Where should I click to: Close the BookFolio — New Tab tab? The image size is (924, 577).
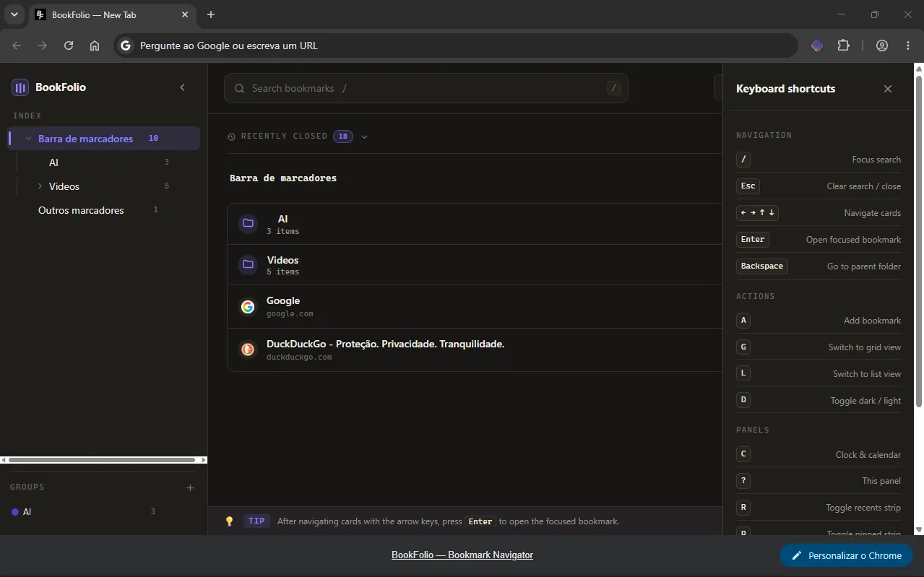coord(185,14)
